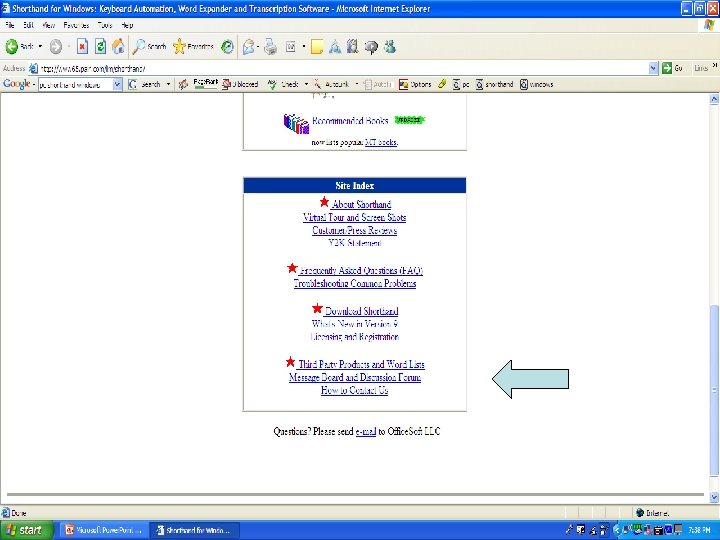Open the About Shorthand link

pos(361,204)
